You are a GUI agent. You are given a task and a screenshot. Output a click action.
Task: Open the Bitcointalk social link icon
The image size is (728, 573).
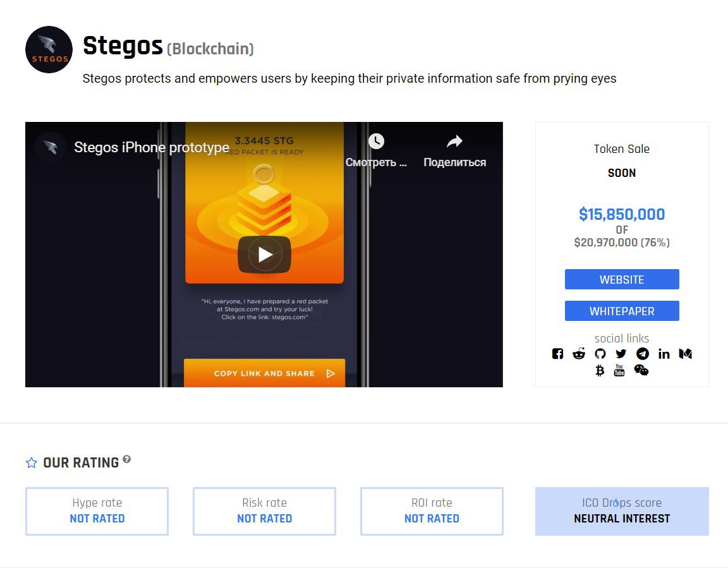[600, 370]
